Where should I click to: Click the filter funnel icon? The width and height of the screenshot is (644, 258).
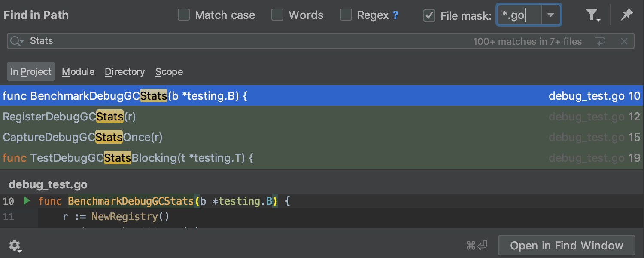pyautogui.click(x=593, y=15)
